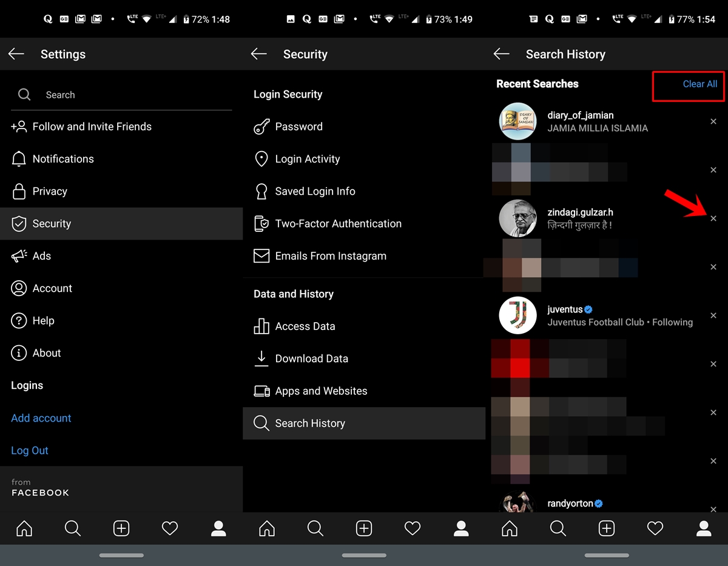
Task: Tap Activity heart icon on Settings screen
Action: pos(170,528)
